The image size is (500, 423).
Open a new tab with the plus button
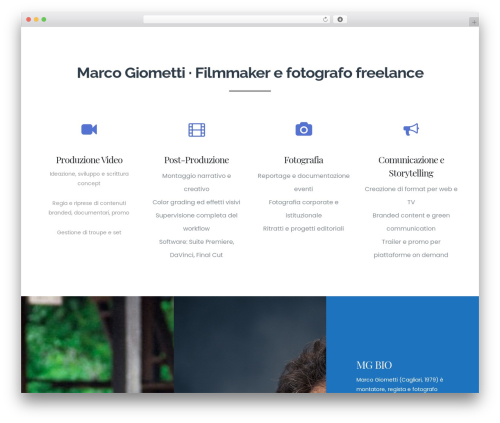click(x=474, y=22)
